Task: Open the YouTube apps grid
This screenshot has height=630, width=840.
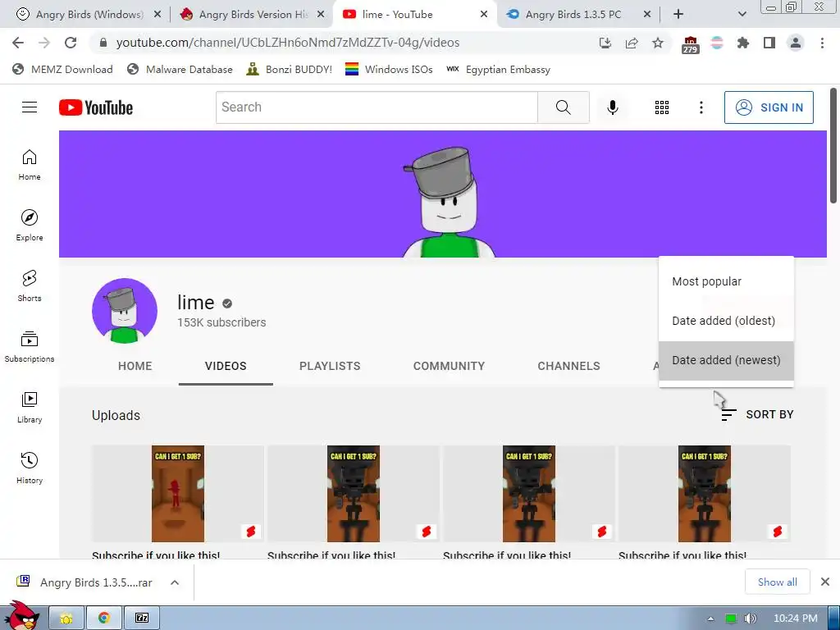Action: click(x=662, y=107)
